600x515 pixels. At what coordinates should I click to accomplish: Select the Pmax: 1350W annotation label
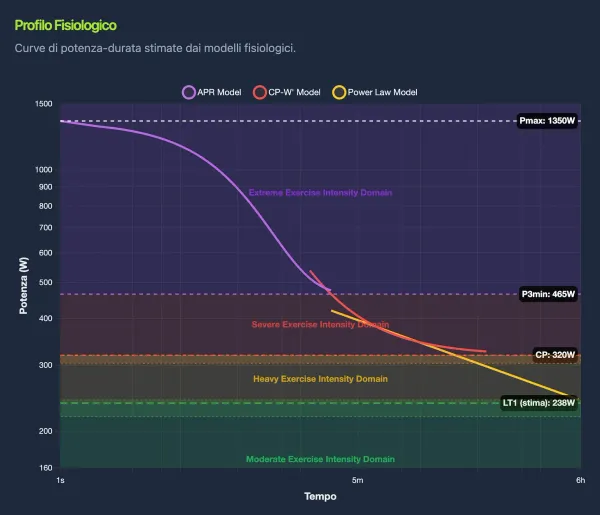pyautogui.click(x=547, y=121)
